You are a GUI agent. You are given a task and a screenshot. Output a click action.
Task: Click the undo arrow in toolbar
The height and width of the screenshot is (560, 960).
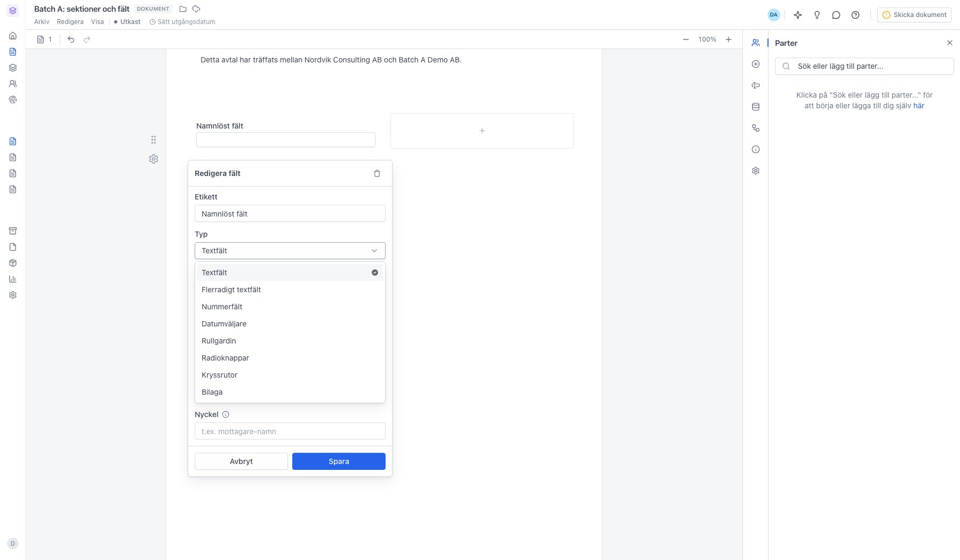click(71, 39)
